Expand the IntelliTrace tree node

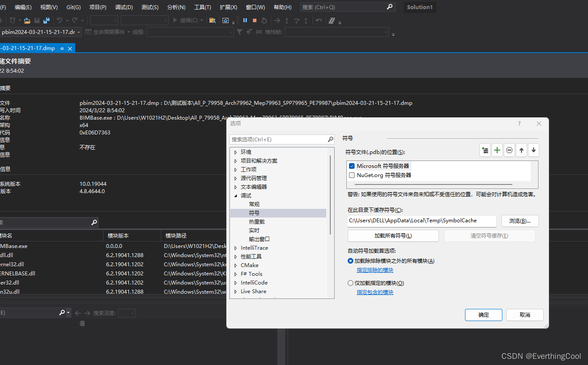pyautogui.click(x=236, y=248)
